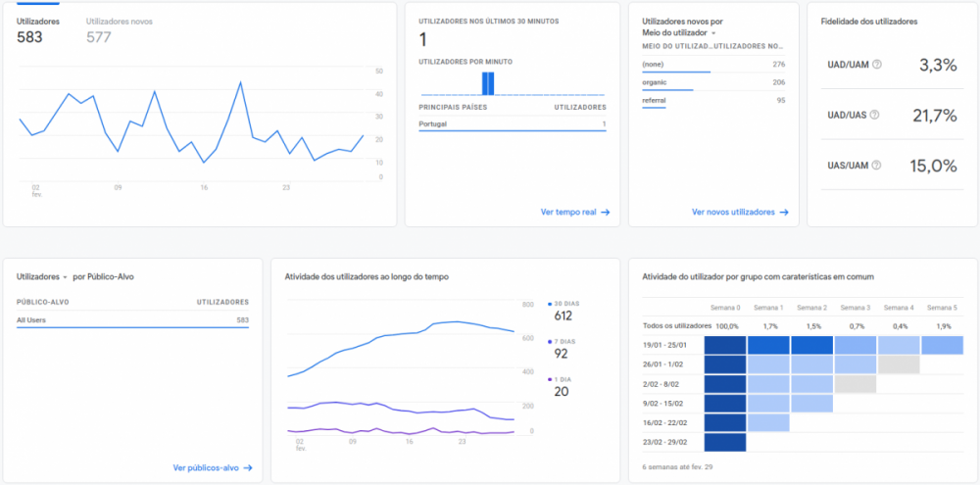The image size is (980, 485).
Task: Select the referral row in the new users table
Action: point(712,101)
